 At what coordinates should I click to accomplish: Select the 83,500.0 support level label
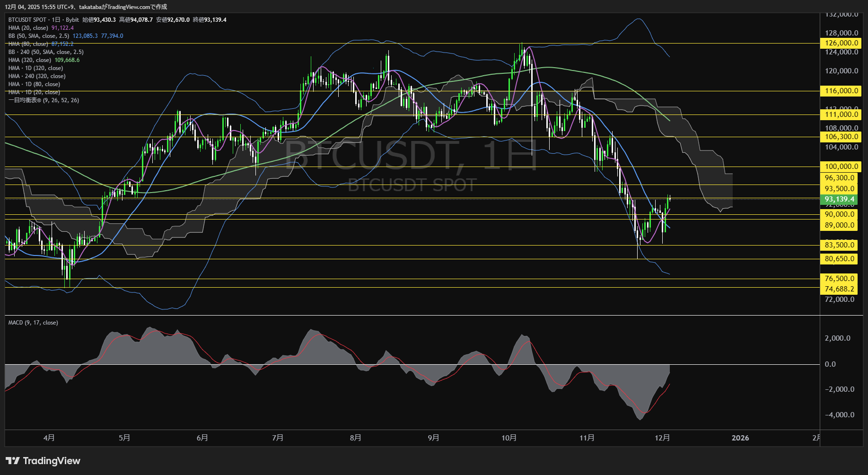840,245
